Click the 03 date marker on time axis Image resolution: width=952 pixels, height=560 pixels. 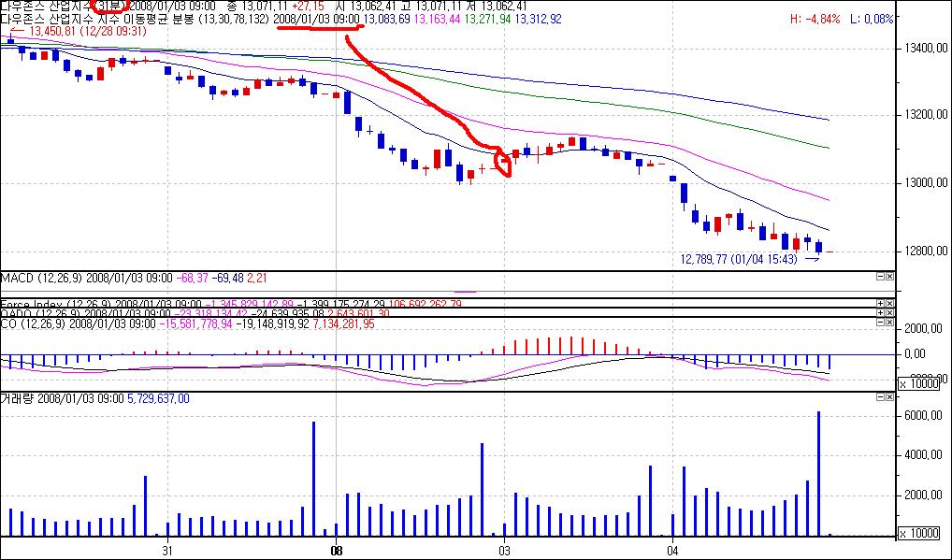click(504, 549)
